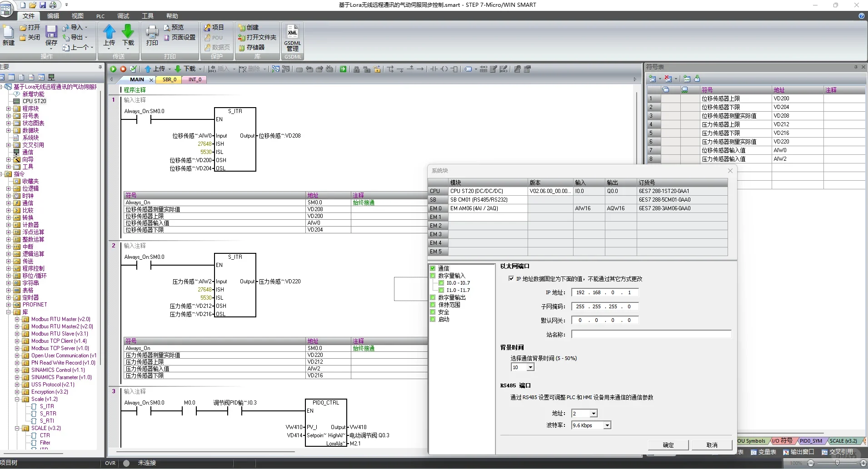Open the RS485 地址 dropdown
Screen dimensions: 868x469
point(594,413)
